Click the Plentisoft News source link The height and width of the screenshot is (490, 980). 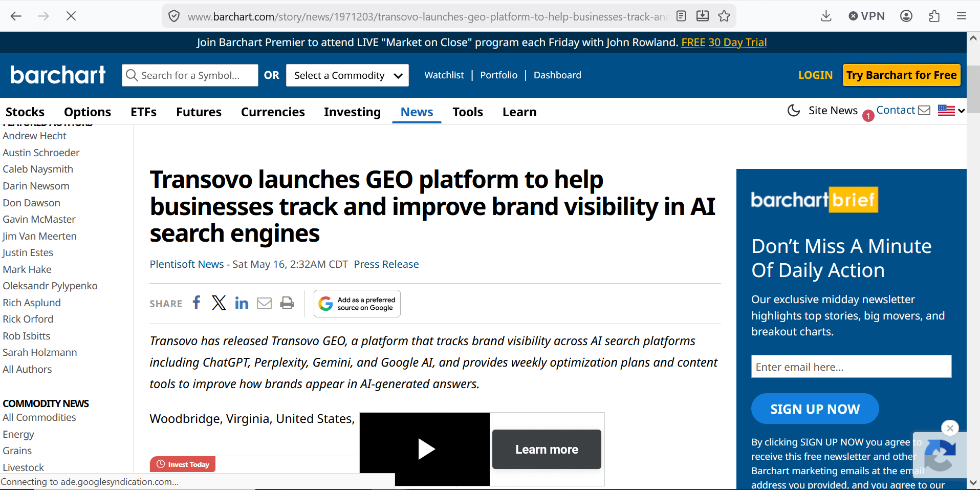point(187,264)
